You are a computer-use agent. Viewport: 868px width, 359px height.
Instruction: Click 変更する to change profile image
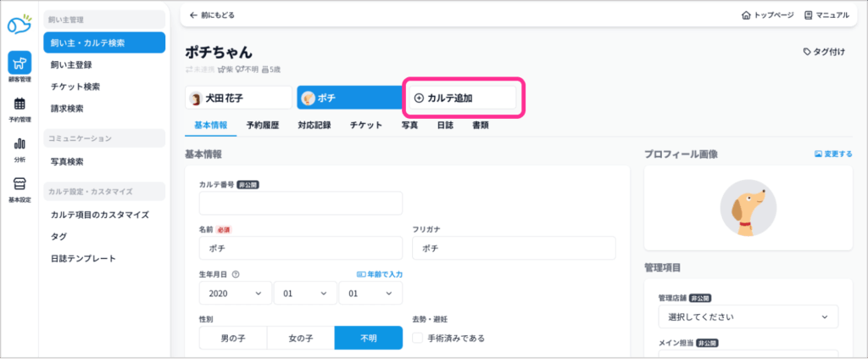832,154
